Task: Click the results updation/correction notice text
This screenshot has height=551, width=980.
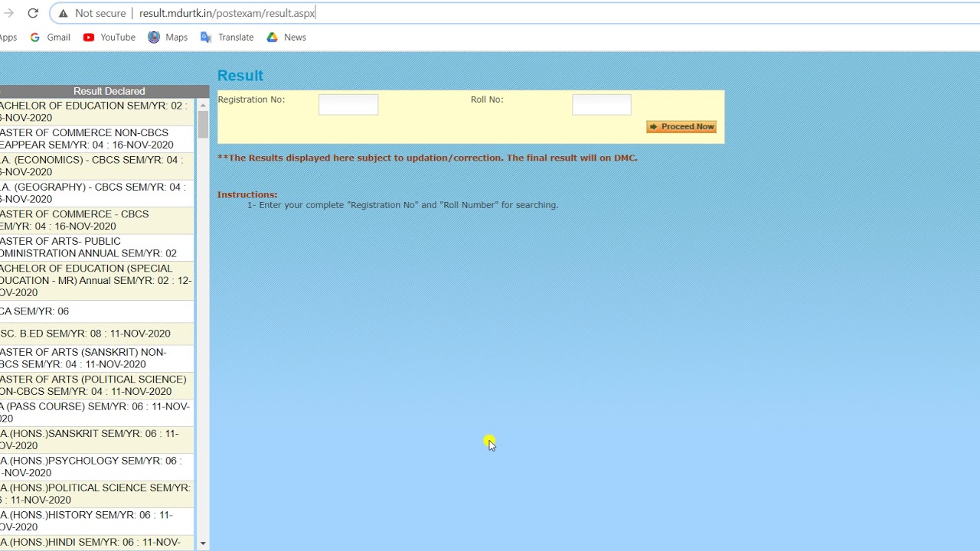Action: coord(427,158)
